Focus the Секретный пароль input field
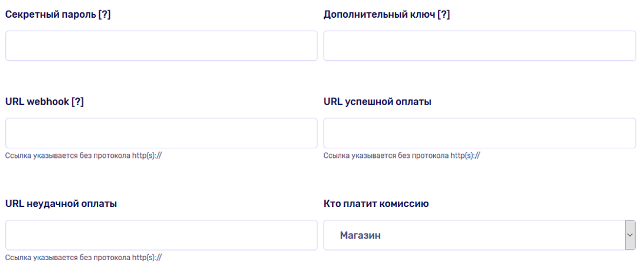The width and height of the screenshot is (644, 279). tap(161, 46)
